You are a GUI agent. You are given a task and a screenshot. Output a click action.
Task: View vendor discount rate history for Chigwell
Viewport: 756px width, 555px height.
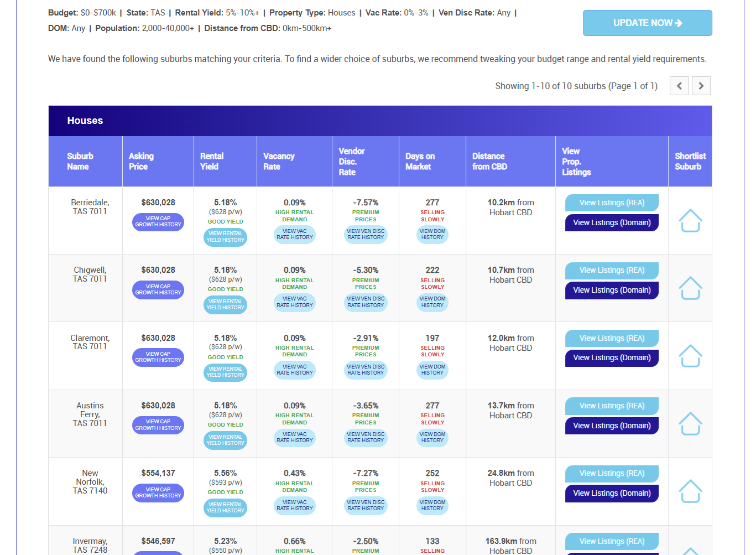pos(366,302)
